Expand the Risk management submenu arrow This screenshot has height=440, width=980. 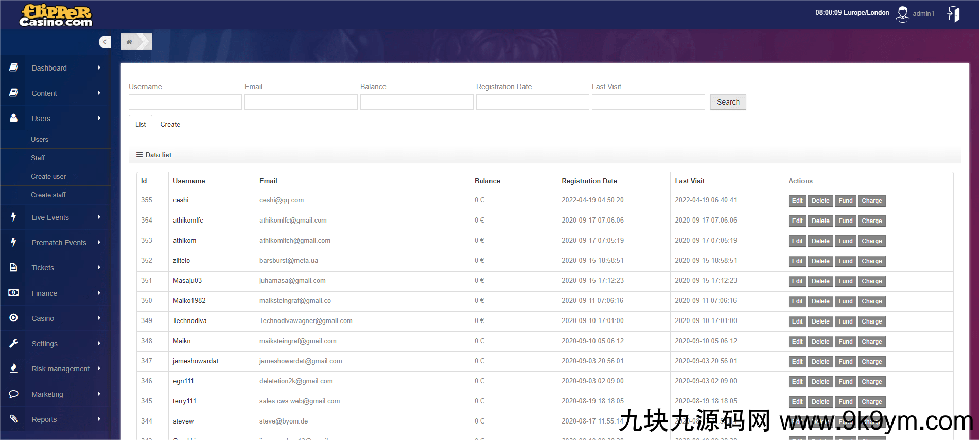(99, 369)
